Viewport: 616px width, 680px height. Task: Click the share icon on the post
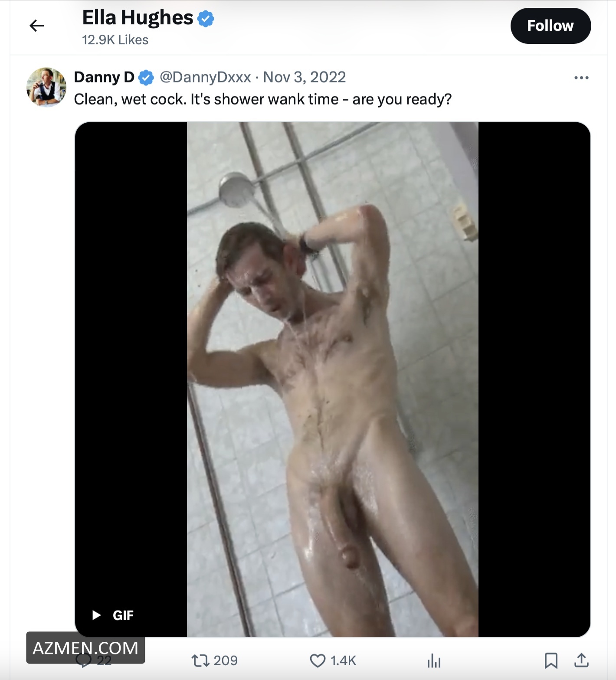pyautogui.click(x=581, y=660)
